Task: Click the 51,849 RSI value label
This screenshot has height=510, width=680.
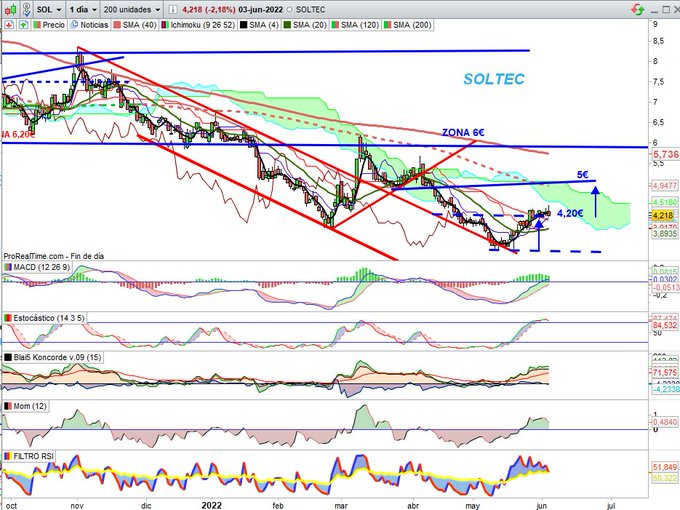Action: tap(665, 467)
